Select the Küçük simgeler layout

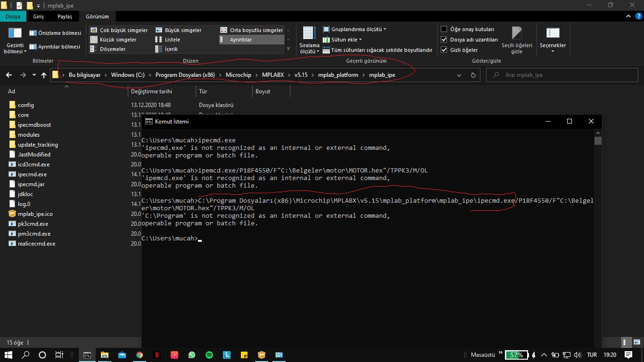114,40
